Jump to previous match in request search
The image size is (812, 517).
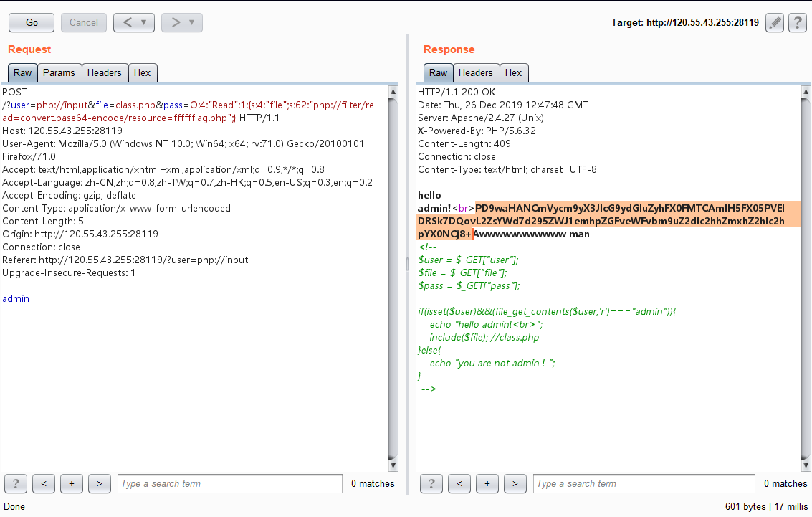click(x=44, y=483)
